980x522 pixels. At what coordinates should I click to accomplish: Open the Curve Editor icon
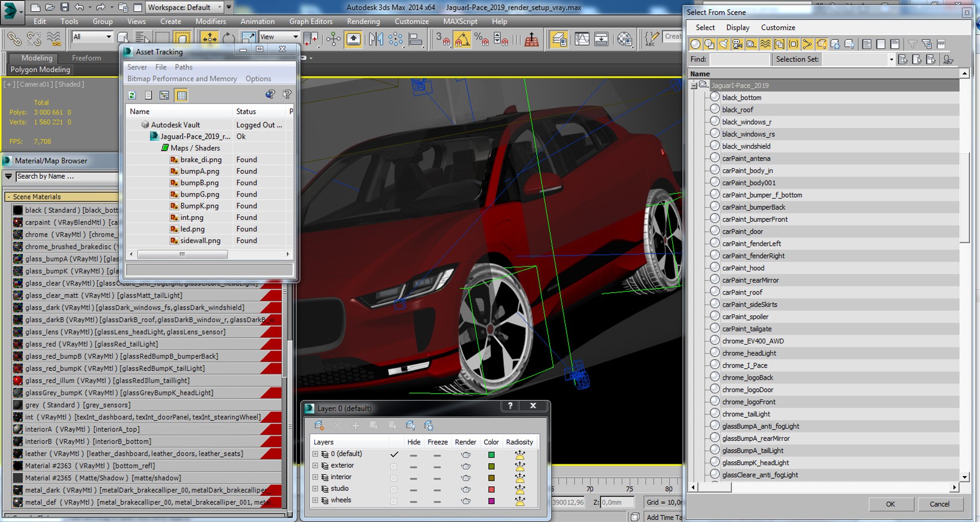pos(582,39)
